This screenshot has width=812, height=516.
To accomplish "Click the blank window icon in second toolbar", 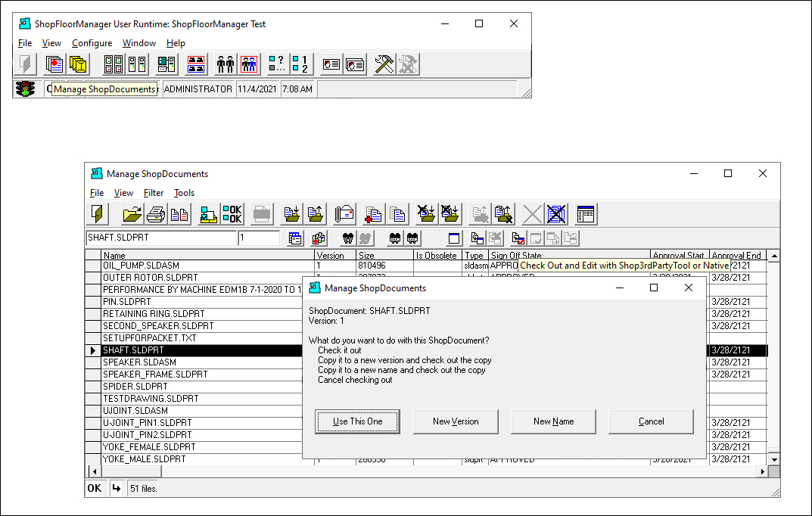I will coord(454,238).
